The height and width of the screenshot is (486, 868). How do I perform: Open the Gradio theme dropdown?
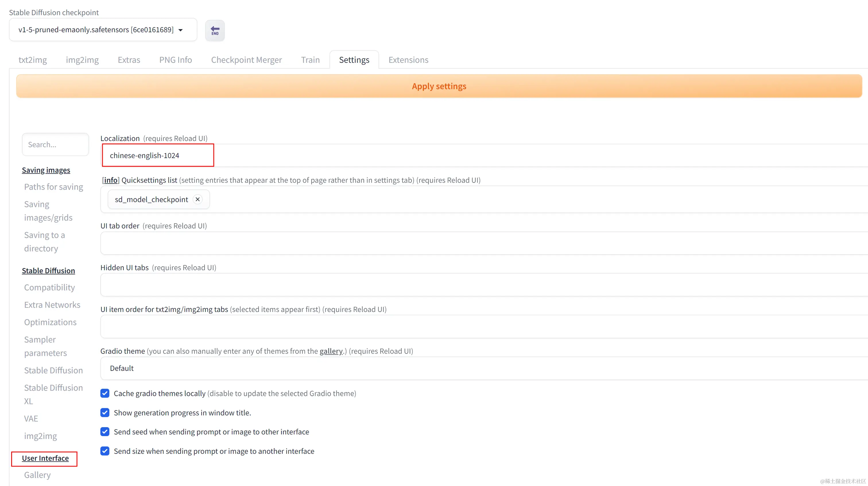click(x=472, y=368)
